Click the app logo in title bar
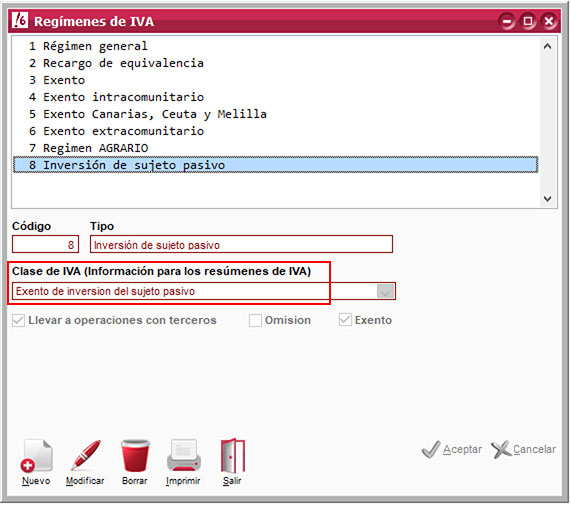The width and height of the screenshot is (571, 505). coord(20,20)
